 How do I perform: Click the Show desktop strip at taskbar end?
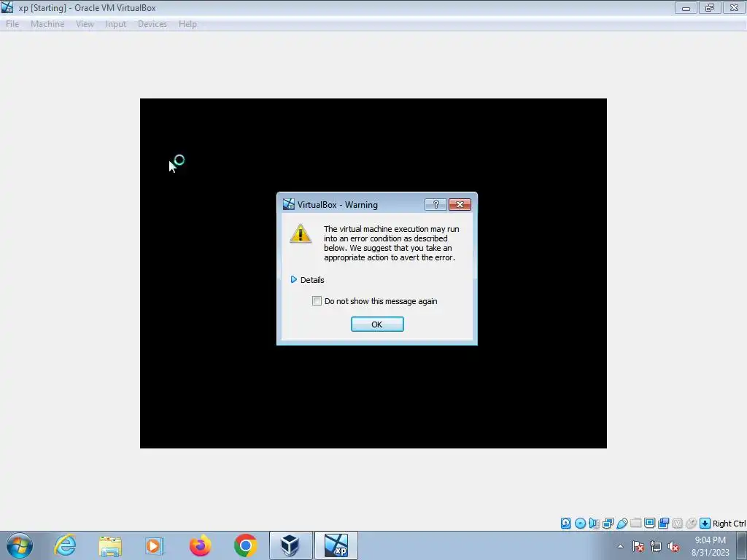(x=742, y=545)
